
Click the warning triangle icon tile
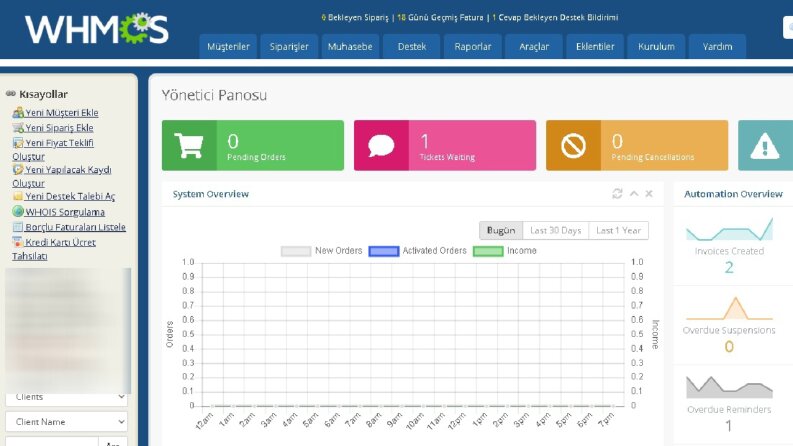(764, 146)
